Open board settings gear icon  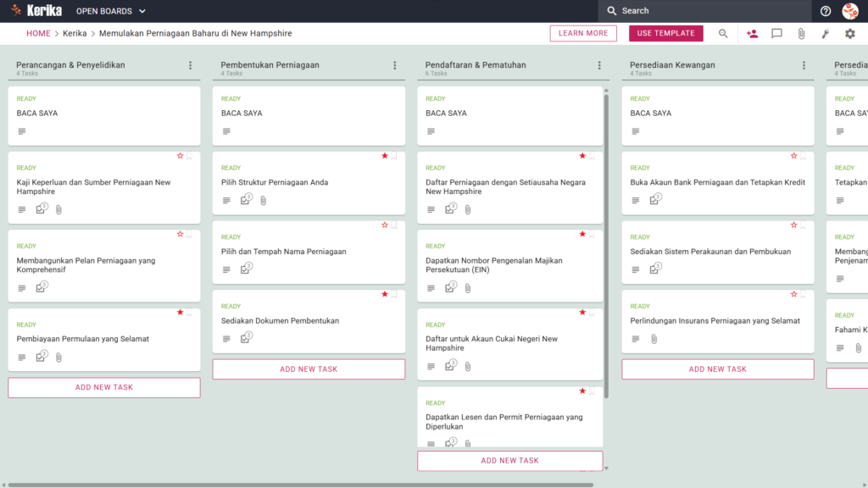pyautogui.click(x=849, y=34)
